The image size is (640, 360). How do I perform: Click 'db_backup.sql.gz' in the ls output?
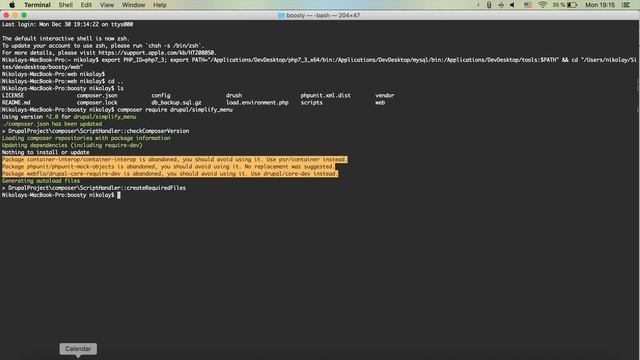click(176, 103)
